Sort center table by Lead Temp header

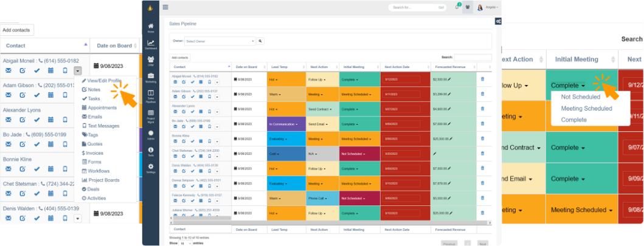286,67
